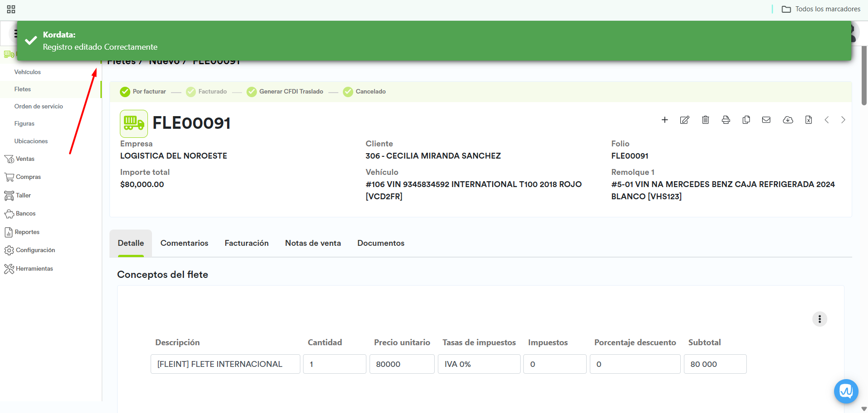Screen dimensions: 868x413
Task: Open the edit record pencil icon
Action: pyautogui.click(x=684, y=120)
